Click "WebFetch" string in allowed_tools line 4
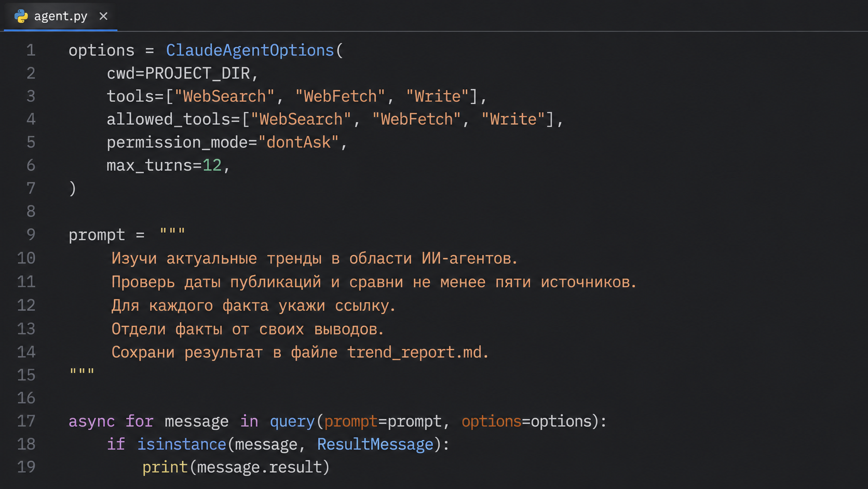 click(x=416, y=120)
